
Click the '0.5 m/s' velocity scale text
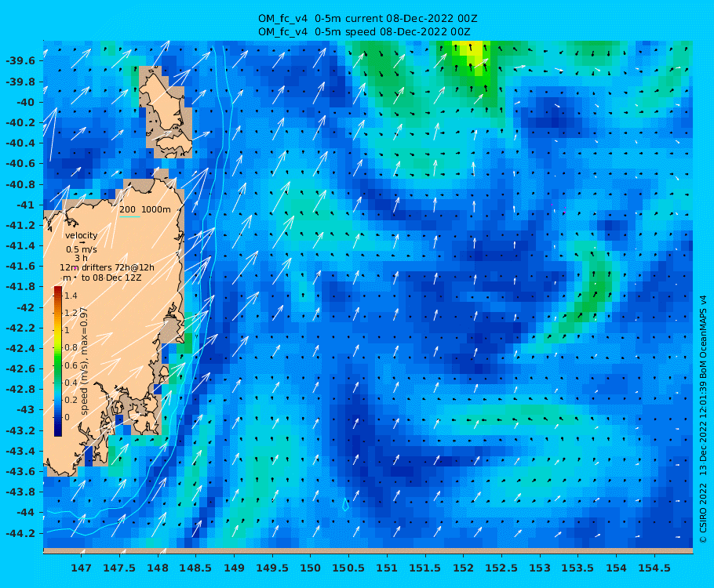82,249
